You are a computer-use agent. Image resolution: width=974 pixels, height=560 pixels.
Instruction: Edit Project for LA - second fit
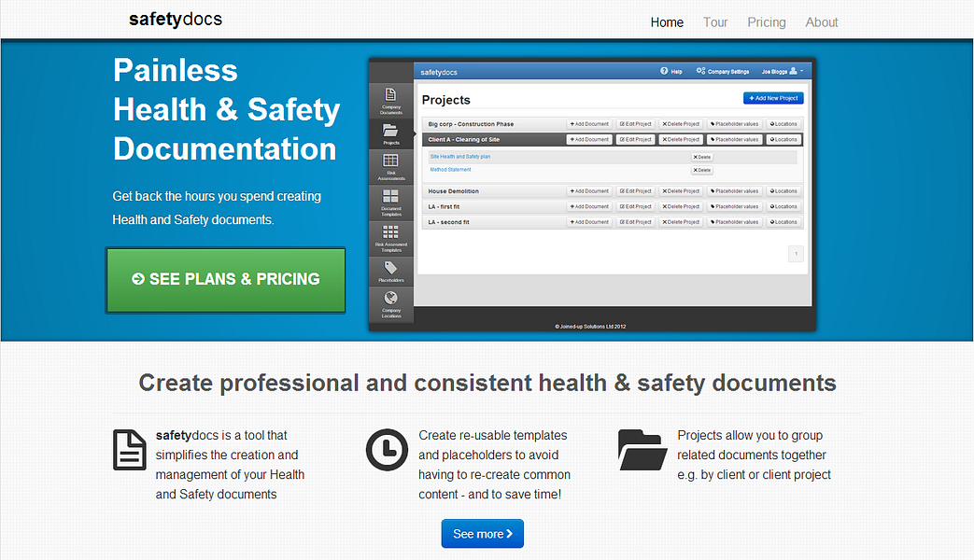click(635, 222)
